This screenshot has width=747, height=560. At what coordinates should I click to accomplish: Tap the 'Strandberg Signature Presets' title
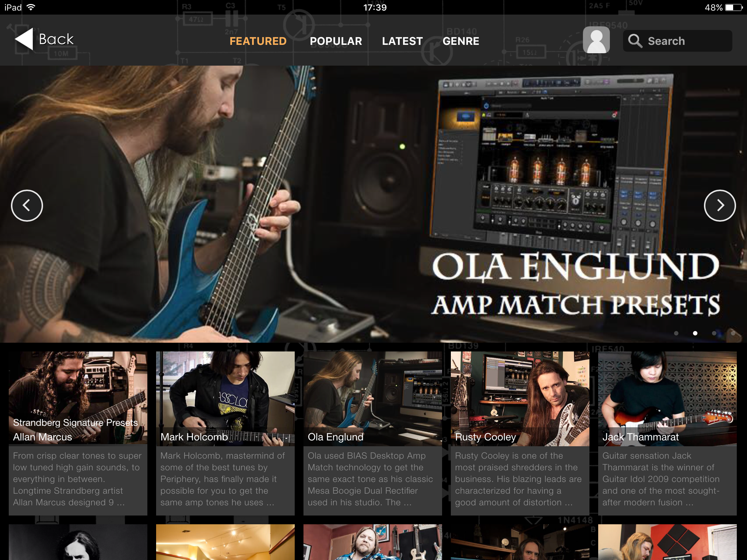(x=76, y=423)
